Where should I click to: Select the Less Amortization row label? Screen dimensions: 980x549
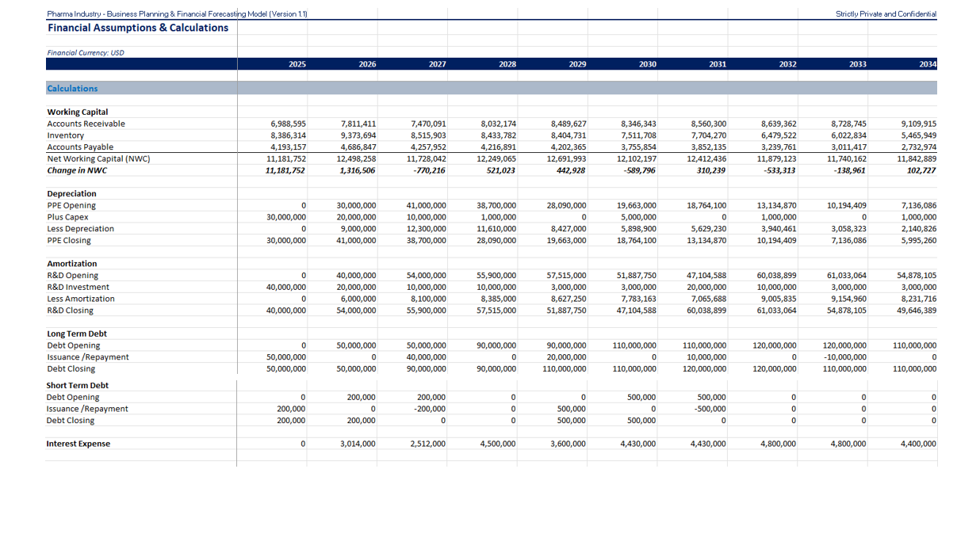(81, 299)
